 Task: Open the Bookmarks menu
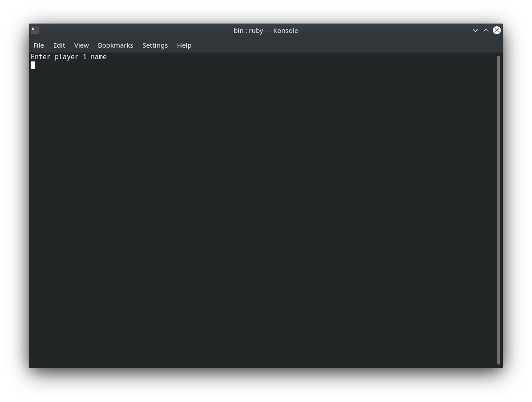115,45
